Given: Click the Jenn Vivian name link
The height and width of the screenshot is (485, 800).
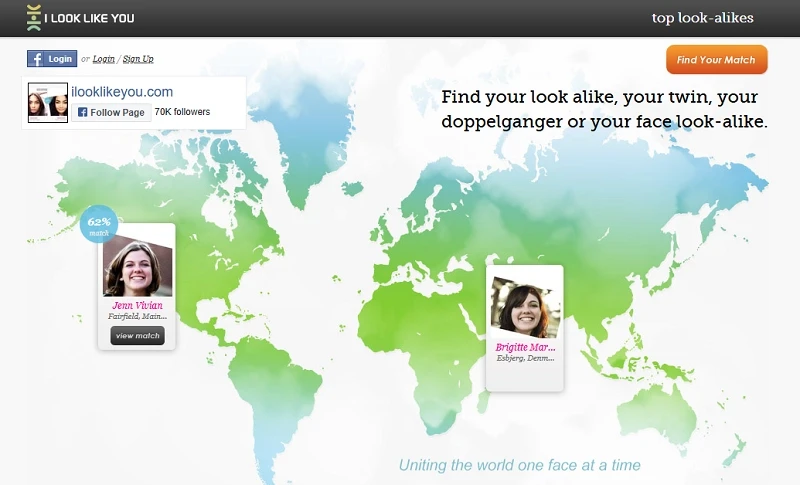Looking at the screenshot, I should click(137, 305).
